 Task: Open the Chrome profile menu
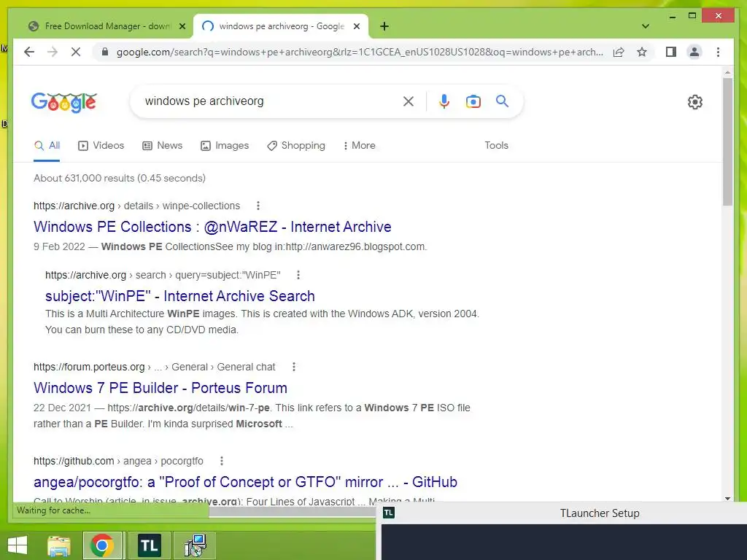tap(694, 52)
